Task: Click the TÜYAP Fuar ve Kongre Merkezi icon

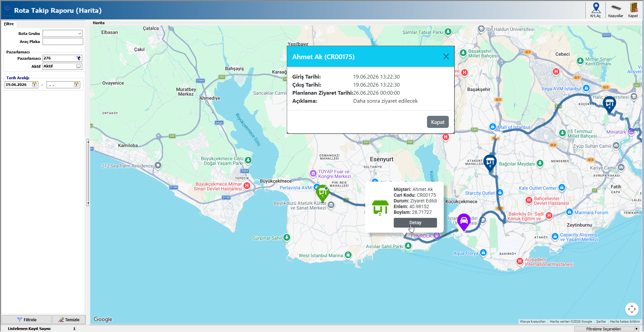Action: pos(313,173)
